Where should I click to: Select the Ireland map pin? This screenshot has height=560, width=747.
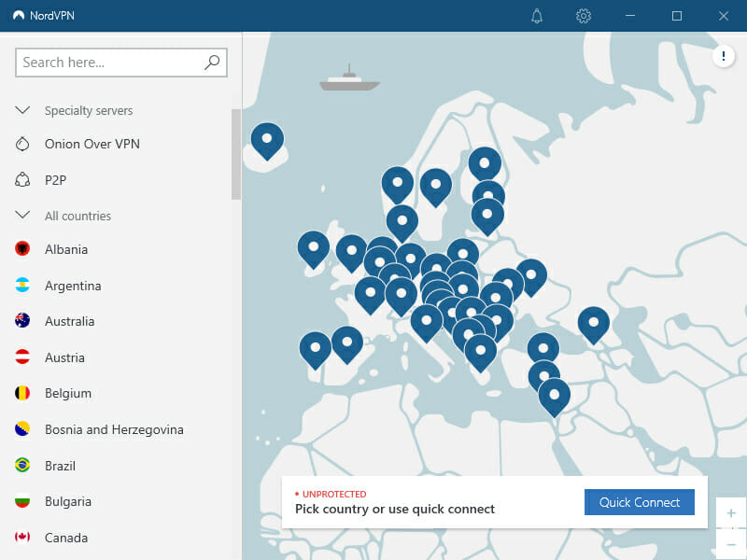pyautogui.click(x=314, y=249)
